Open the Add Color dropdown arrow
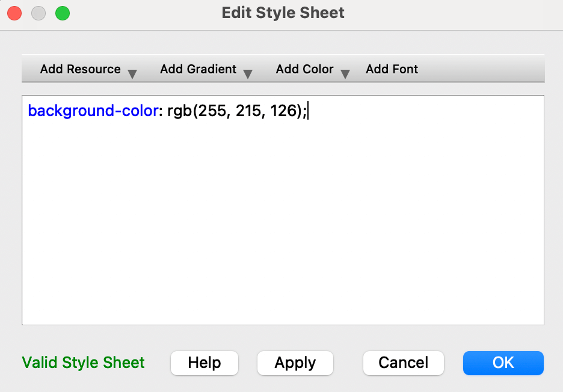This screenshot has height=392, width=563. click(345, 74)
